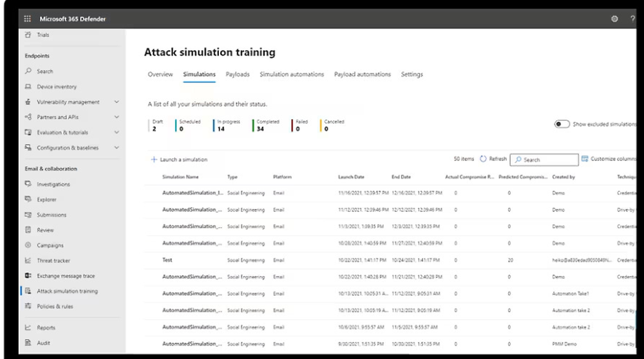Sort by End Date column header
Screen dimensions: 644x359
pos(401,177)
